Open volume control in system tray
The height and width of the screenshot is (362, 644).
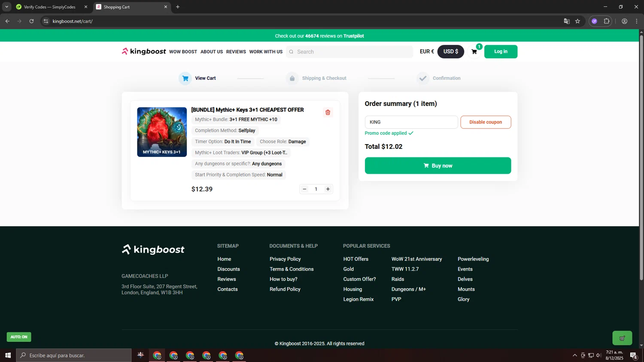[x=598, y=355]
